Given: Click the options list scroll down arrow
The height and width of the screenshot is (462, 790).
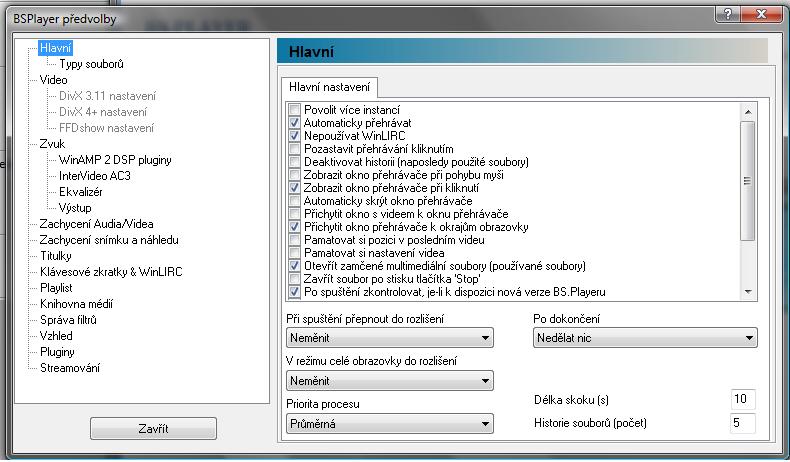Looking at the screenshot, I should click(748, 292).
